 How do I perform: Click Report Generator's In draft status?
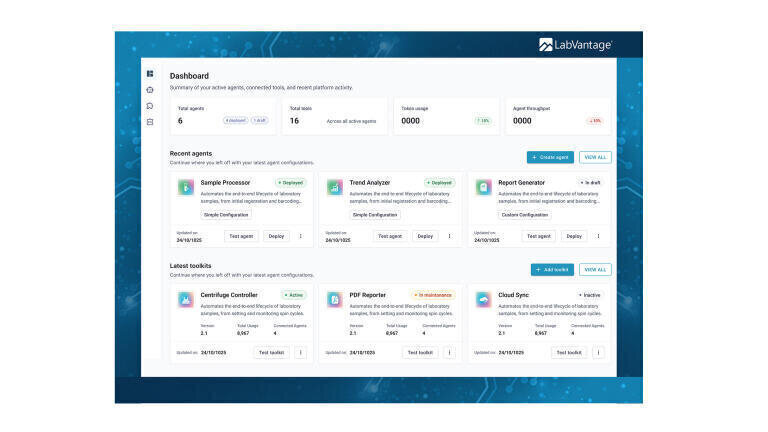click(x=591, y=183)
